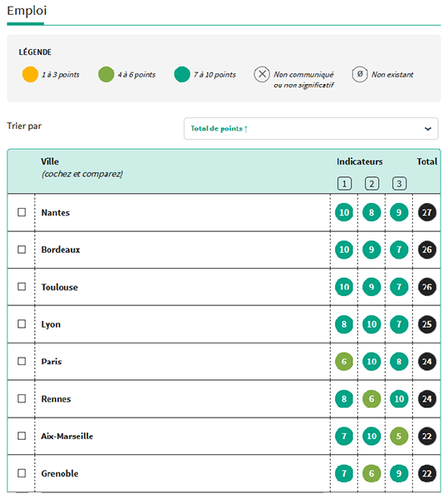Click the Total column header
Screen dimensions: 448x499
click(426, 161)
